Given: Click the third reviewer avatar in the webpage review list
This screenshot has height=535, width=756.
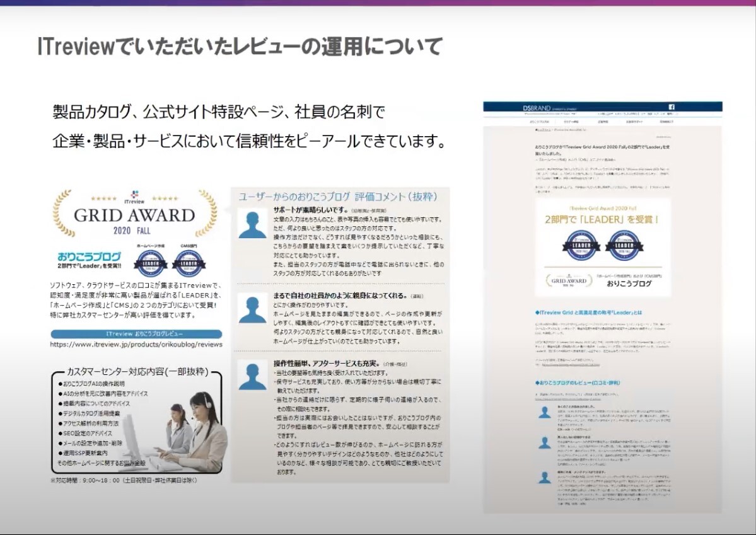Looking at the screenshot, I should coord(545,478).
